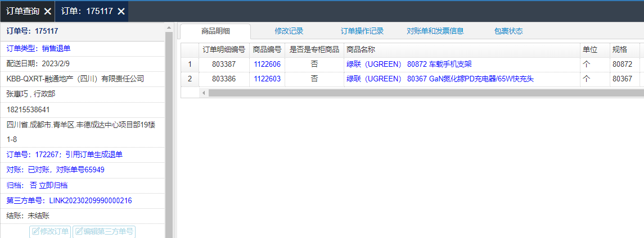Click 张惠巧 , 行政部 contact text

[x=31, y=94]
